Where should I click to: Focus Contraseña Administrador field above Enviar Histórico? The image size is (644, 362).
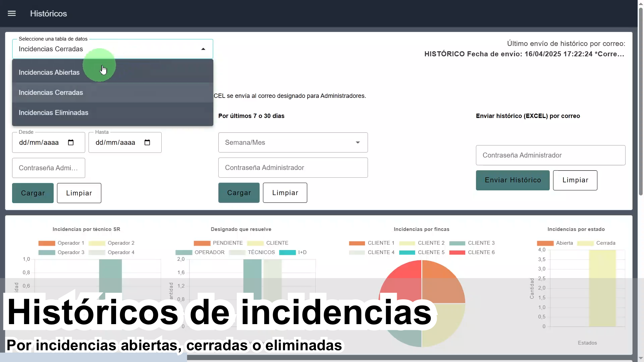tap(550, 155)
